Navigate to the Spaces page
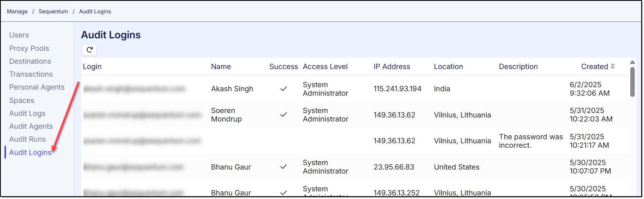The image size is (644, 199). [x=22, y=101]
